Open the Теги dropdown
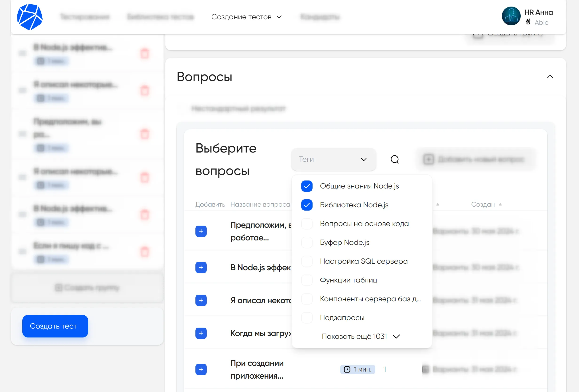 (x=333, y=159)
